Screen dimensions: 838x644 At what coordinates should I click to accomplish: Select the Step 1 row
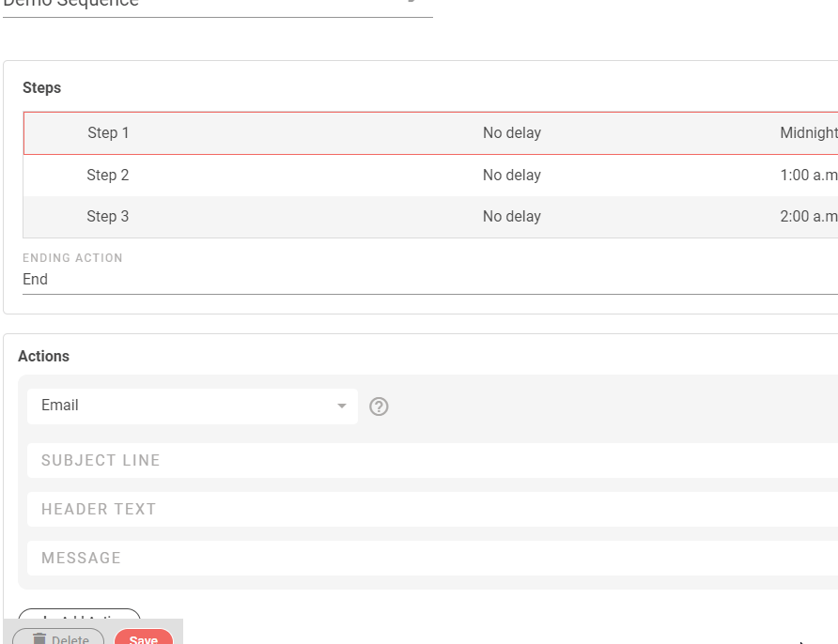pyautogui.click(x=108, y=133)
